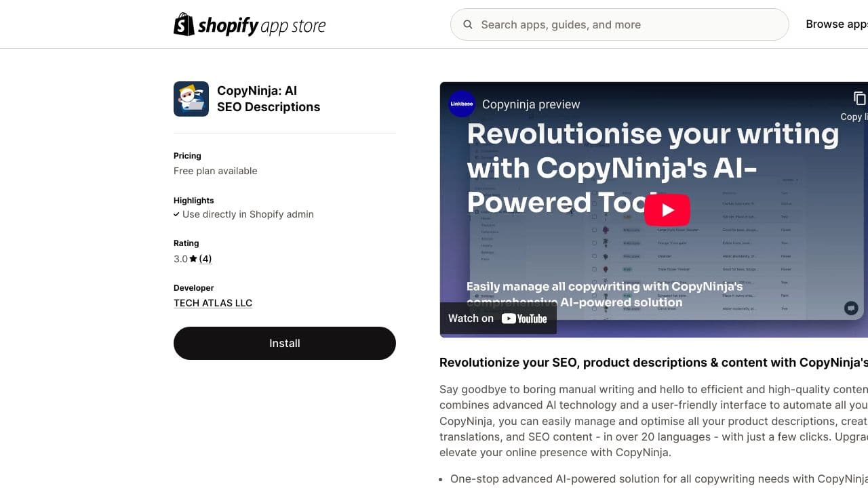This screenshot has height=488, width=868.
Task: Click the Revolutionize your SEO heading
Action: point(654,363)
